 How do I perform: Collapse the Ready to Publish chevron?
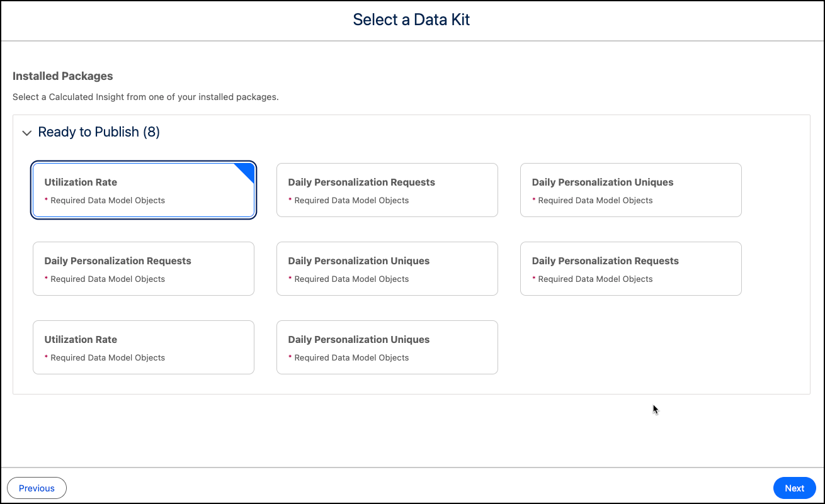pos(26,133)
